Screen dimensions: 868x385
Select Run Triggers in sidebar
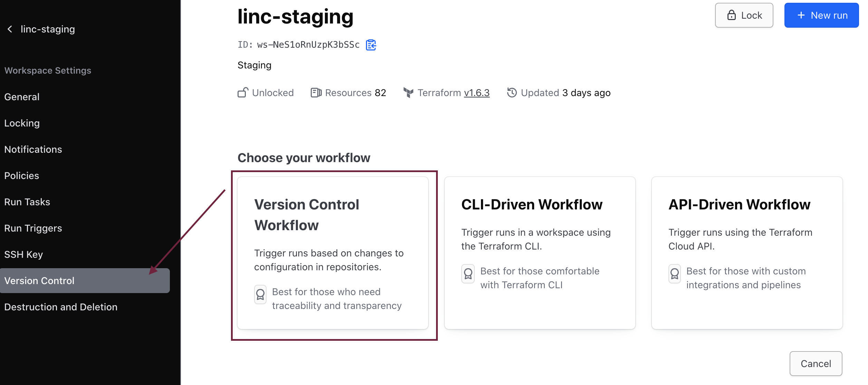33,228
